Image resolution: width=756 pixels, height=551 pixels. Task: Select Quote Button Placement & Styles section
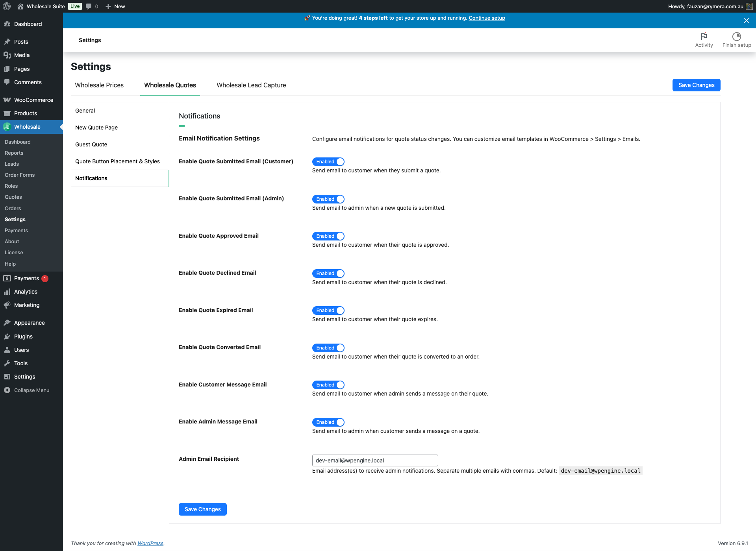click(117, 161)
